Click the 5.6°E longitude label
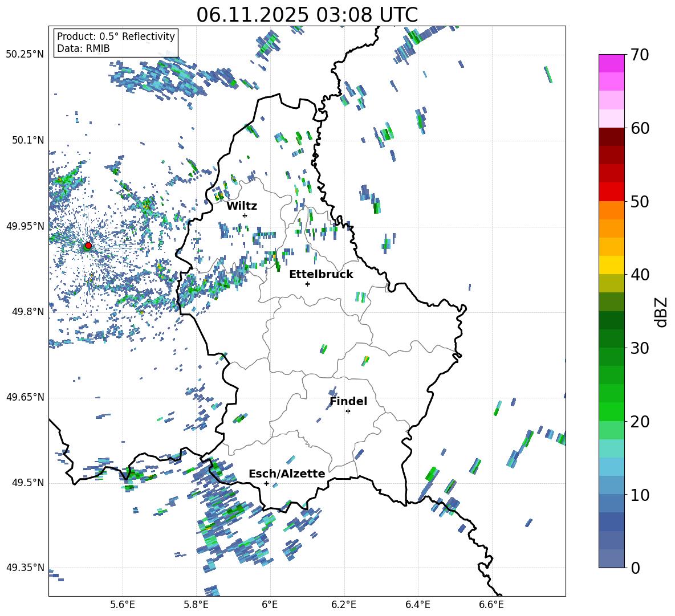This screenshot has height=616, width=675. [123, 605]
